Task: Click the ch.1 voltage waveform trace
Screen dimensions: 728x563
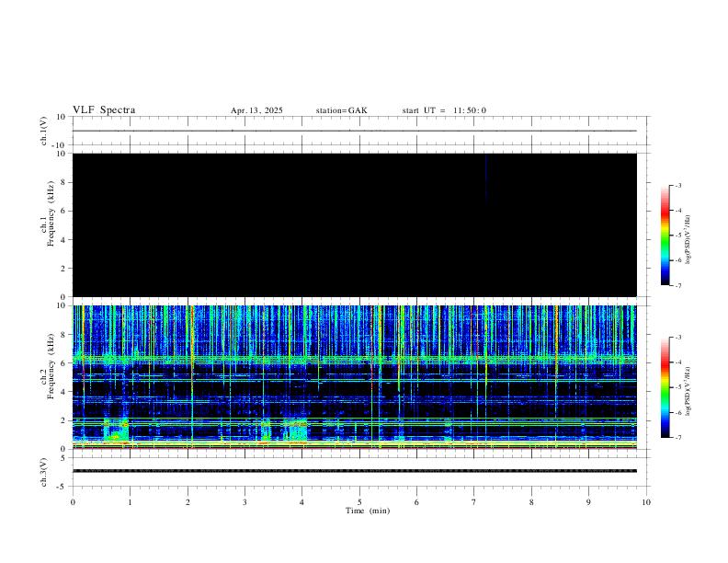Action: click(x=355, y=131)
